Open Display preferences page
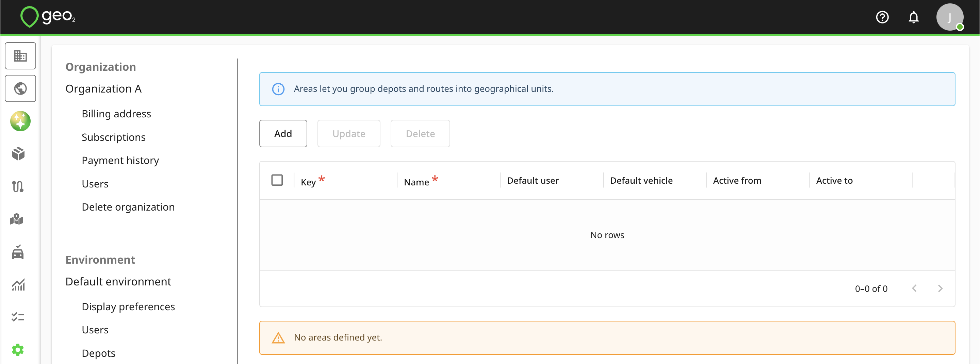This screenshot has height=364, width=980. [128, 307]
